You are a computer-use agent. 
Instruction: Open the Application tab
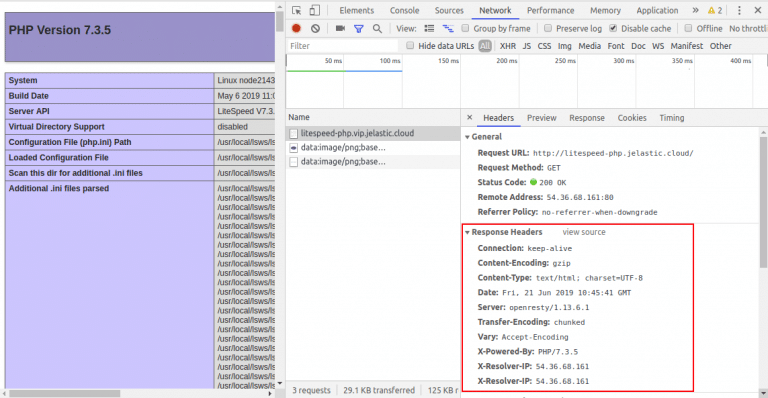657,10
